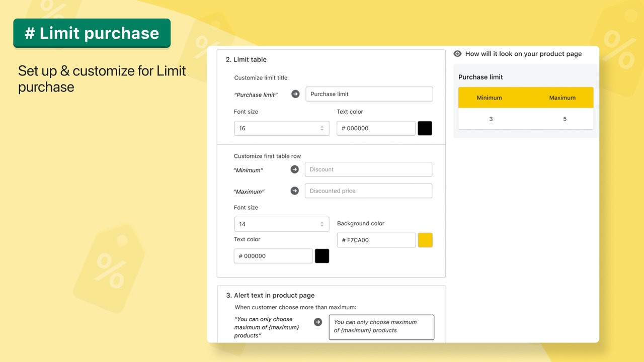Click the arrow icon next to the maximum alert text

(x=317, y=322)
